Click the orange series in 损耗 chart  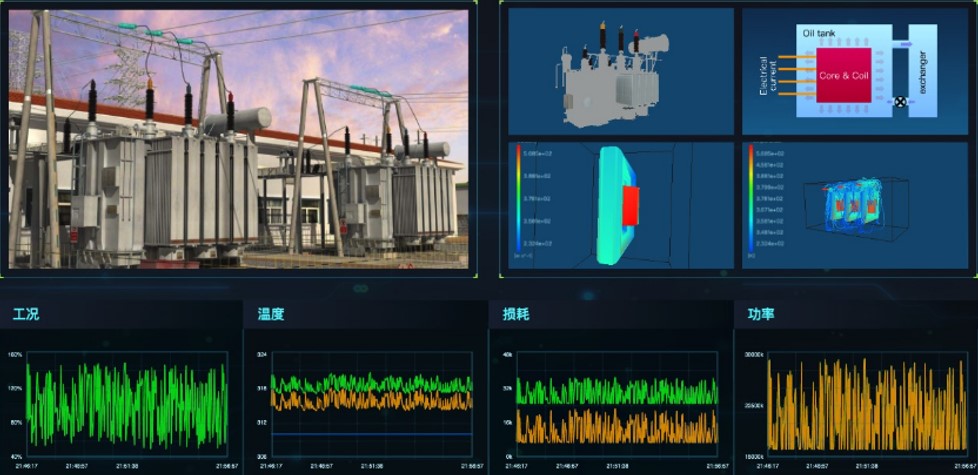(x=615, y=427)
